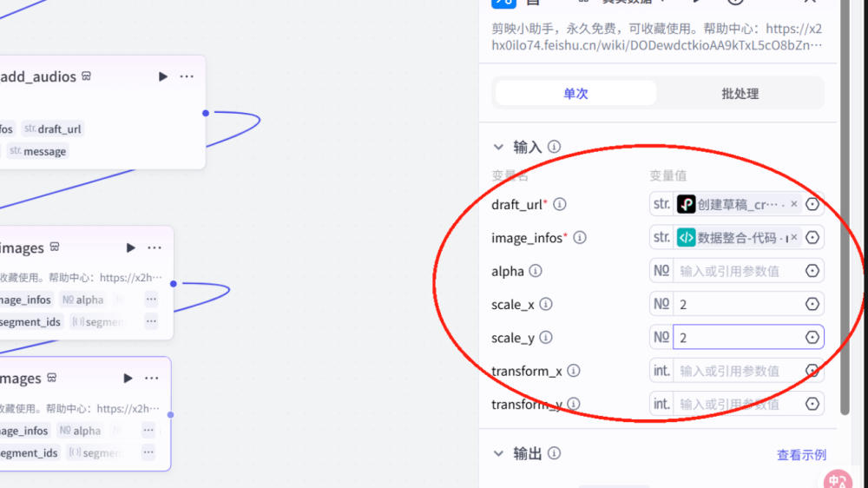Viewport: 868px width, 488px height.
Task: Show info for scale_x parameter
Action: pyautogui.click(x=546, y=304)
